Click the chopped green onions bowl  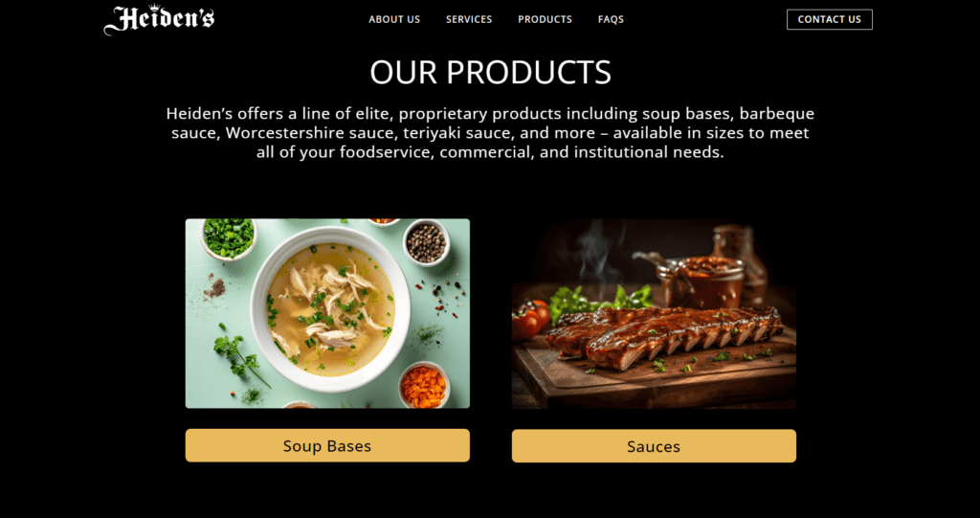228,237
